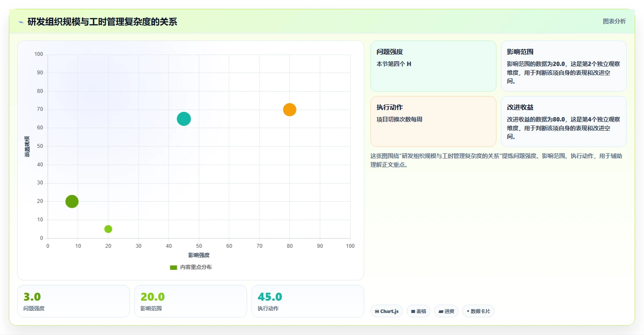Select the 表格 tag chip
The width and height of the screenshot is (644, 335).
418,311
